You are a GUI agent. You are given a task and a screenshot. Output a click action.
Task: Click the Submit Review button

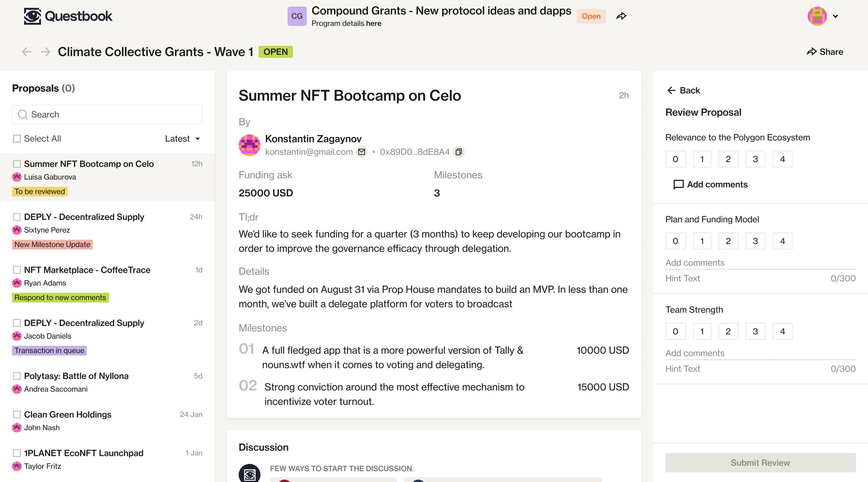[760, 463]
